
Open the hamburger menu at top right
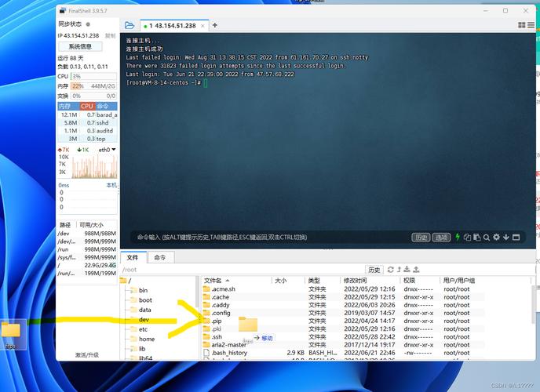[531, 25]
